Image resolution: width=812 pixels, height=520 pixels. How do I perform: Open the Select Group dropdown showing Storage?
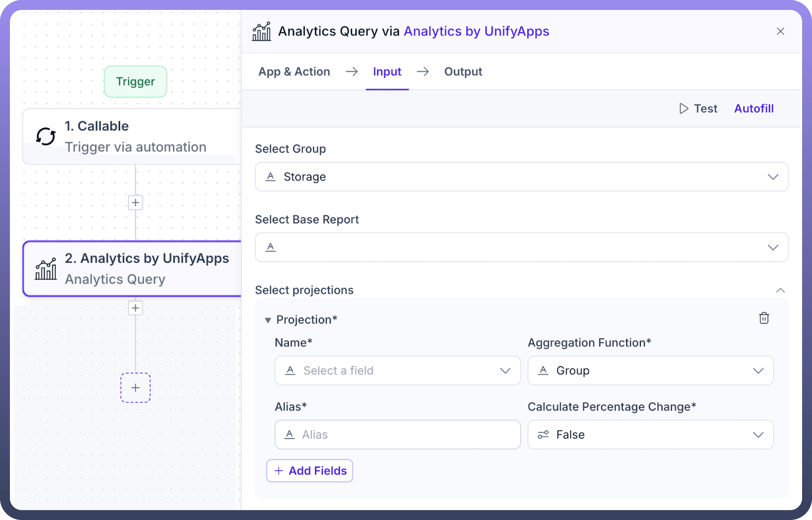coord(521,177)
